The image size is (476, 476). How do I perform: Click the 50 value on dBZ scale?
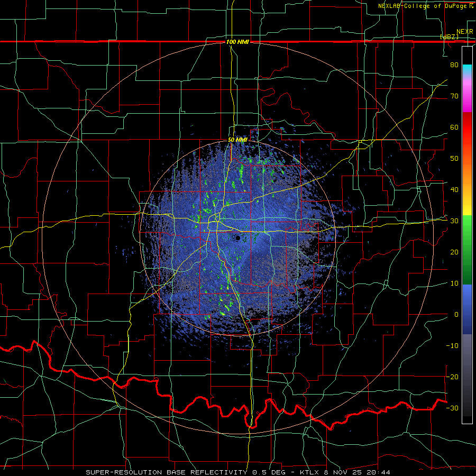[454, 159]
